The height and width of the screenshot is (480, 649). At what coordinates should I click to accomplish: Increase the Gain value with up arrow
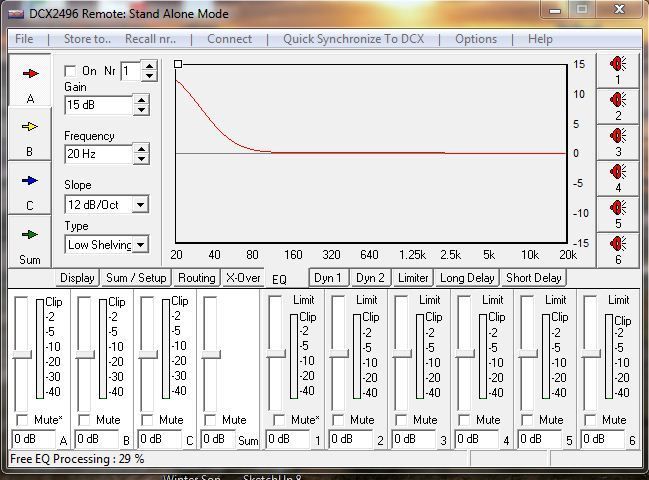(141, 100)
